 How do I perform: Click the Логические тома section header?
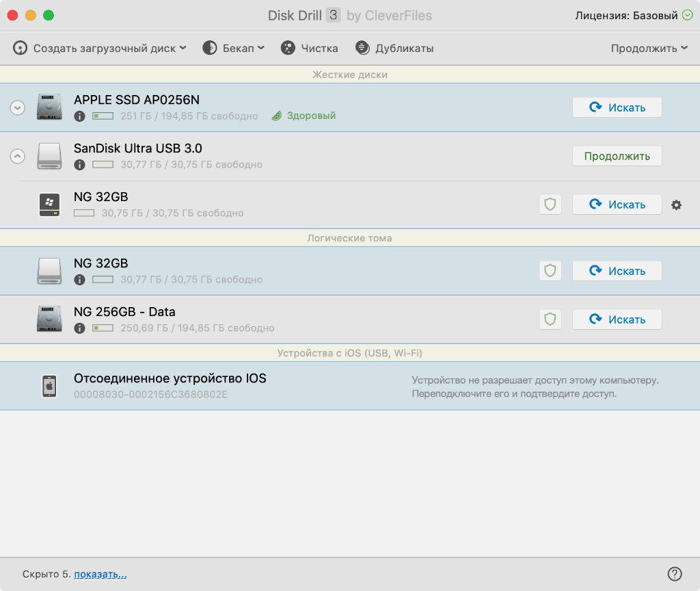pyautogui.click(x=350, y=238)
